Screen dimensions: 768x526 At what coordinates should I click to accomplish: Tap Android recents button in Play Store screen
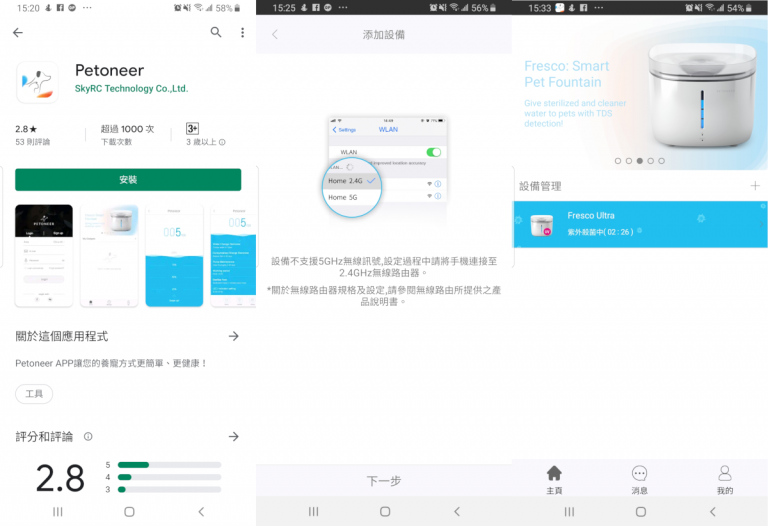pyautogui.click(x=58, y=512)
